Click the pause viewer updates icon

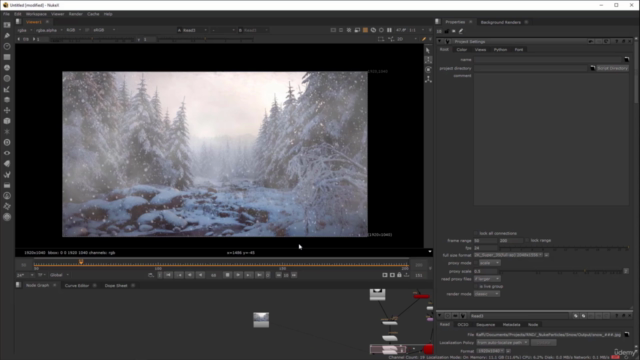click(x=389, y=30)
